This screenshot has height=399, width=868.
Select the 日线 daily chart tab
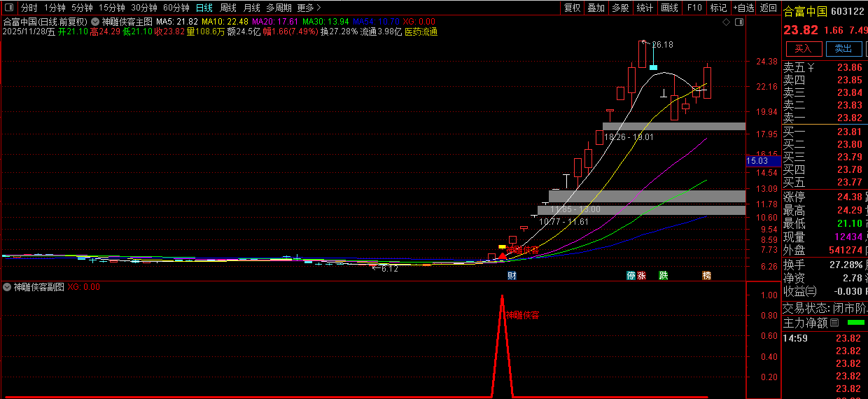(204, 8)
